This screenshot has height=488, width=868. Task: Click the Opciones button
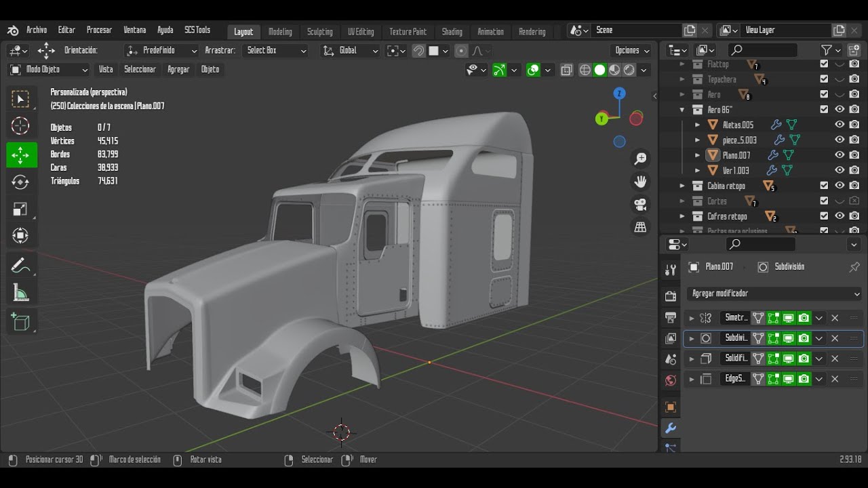pyautogui.click(x=633, y=50)
